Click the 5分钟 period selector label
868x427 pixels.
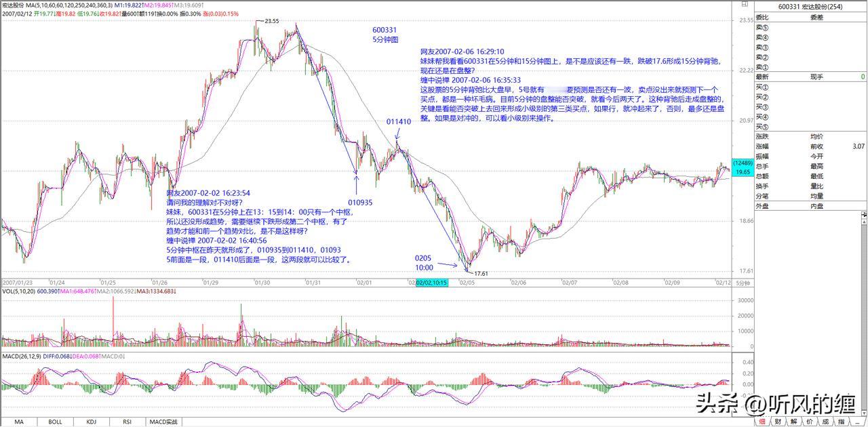click(x=744, y=282)
